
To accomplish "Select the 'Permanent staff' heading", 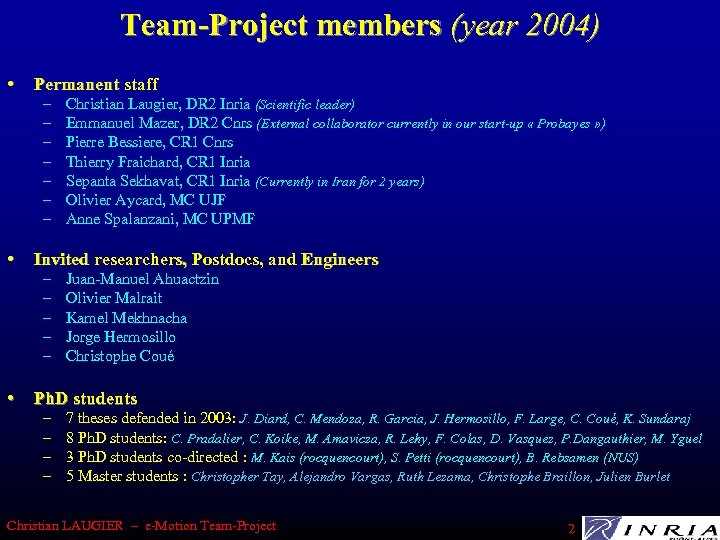I will coord(96,84).
